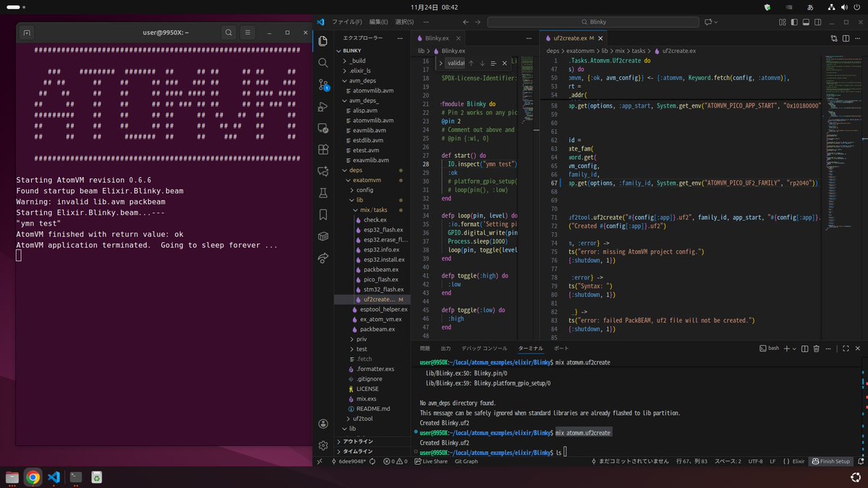This screenshot has width=868, height=488.
Task: Open the Run and Debug view
Action: coord(323,107)
